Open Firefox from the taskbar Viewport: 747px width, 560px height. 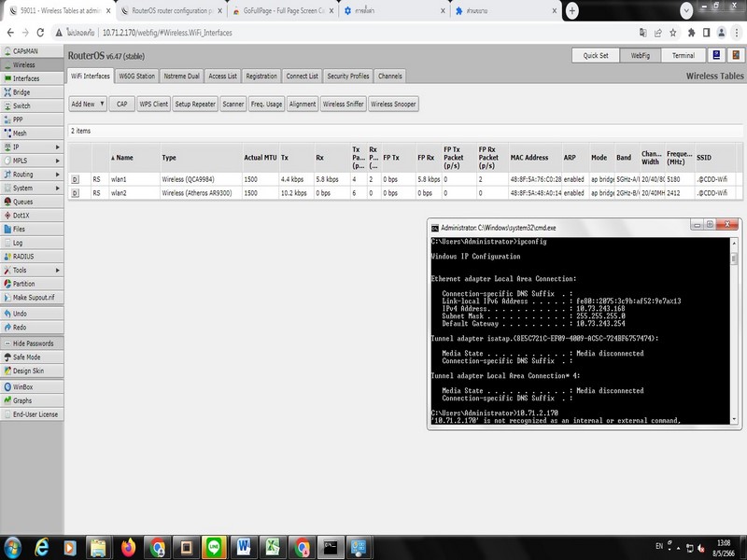click(x=128, y=548)
